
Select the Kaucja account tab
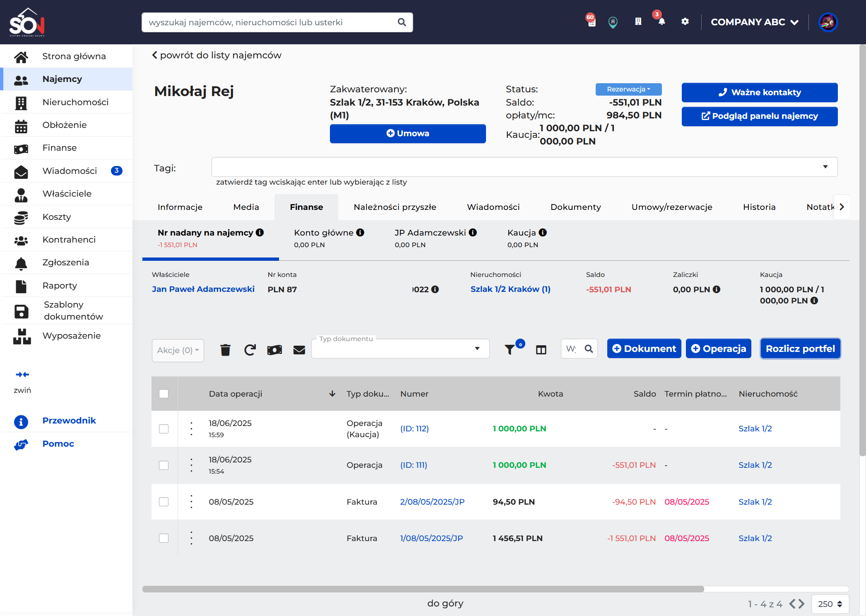527,238
